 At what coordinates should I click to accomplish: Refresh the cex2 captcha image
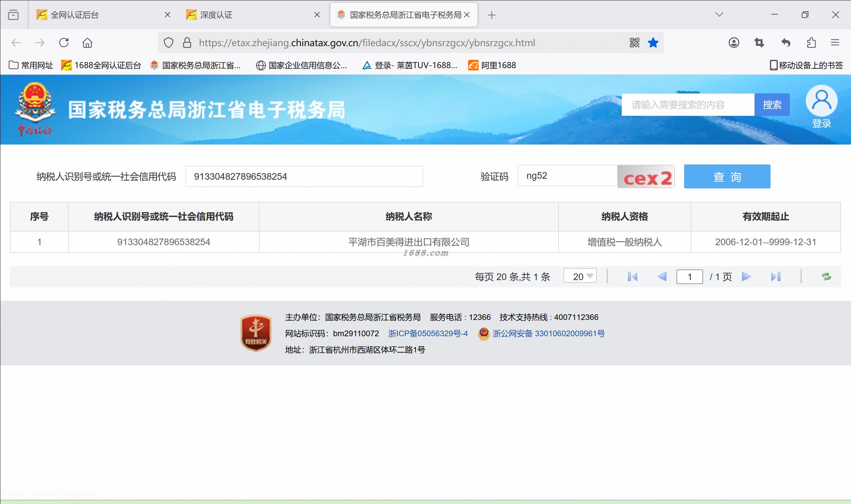point(646,177)
